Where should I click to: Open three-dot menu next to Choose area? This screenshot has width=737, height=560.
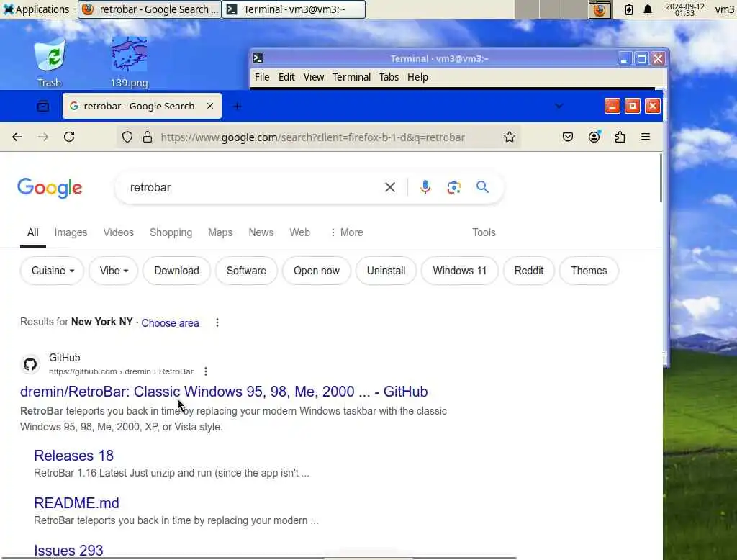[217, 322]
